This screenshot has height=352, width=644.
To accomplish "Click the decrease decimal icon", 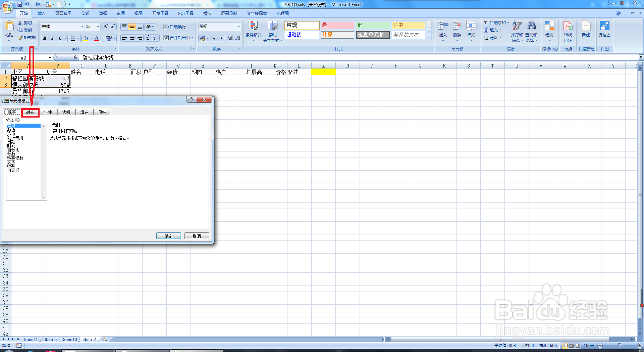I will [237, 38].
